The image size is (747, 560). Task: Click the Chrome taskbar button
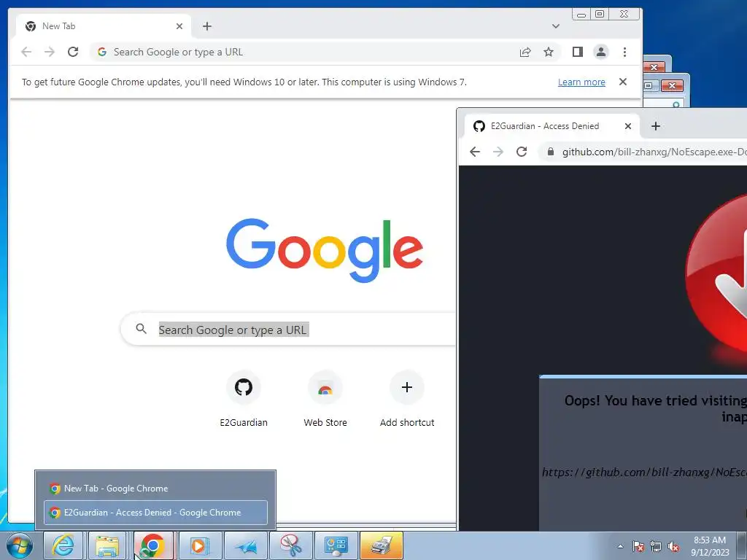coord(153,545)
